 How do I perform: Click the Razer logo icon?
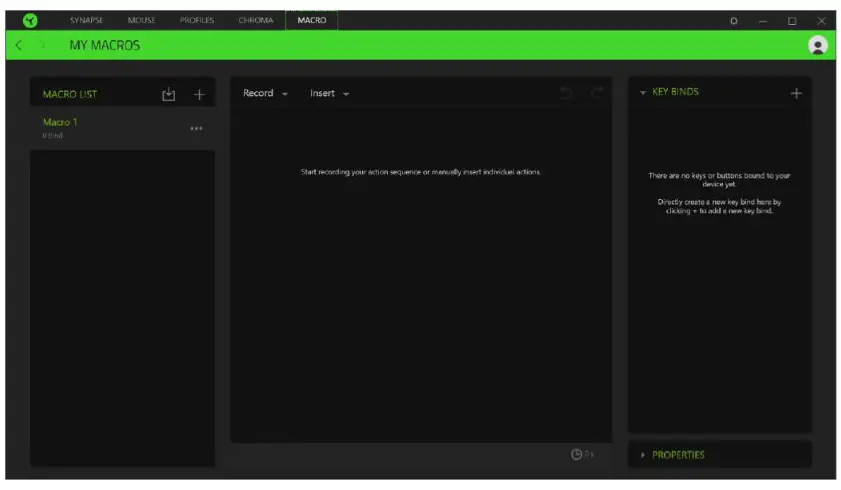pyautogui.click(x=30, y=20)
